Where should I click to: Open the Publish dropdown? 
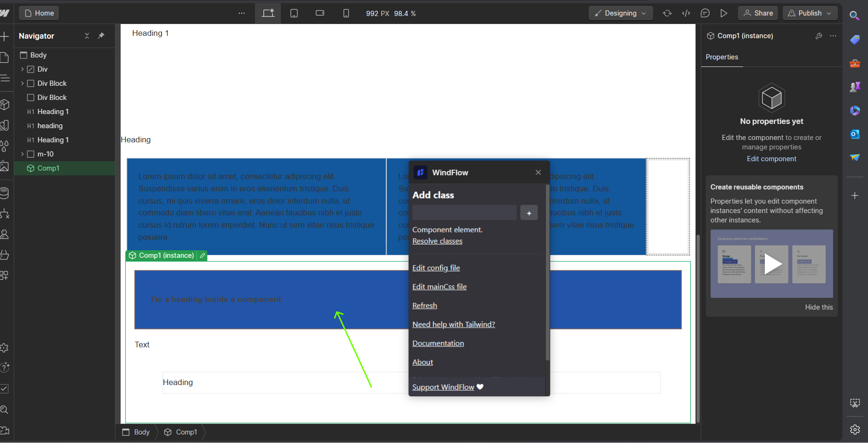810,13
